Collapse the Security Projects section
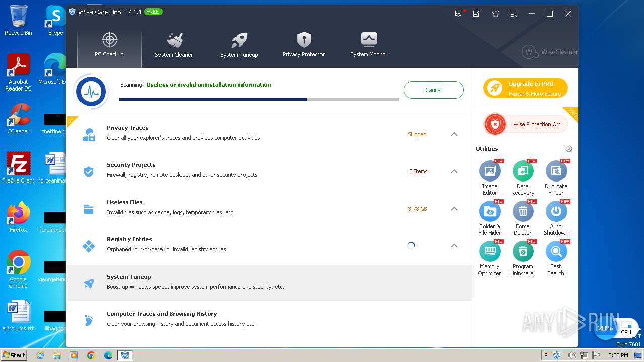The width and height of the screenshot is (644, 362). (x=454, y=171)
